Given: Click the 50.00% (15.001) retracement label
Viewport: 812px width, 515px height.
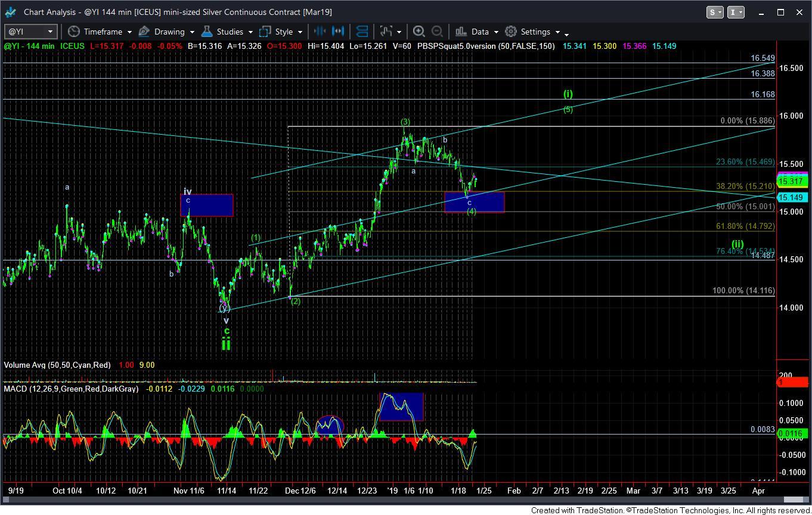Looking at the screenshot, I should point(745,206).
